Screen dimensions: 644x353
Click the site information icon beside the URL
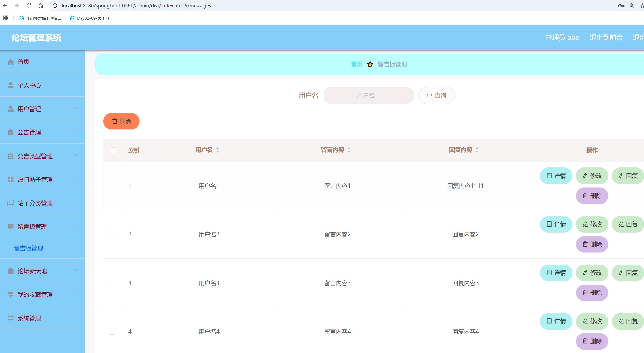(x=55, y=6)
